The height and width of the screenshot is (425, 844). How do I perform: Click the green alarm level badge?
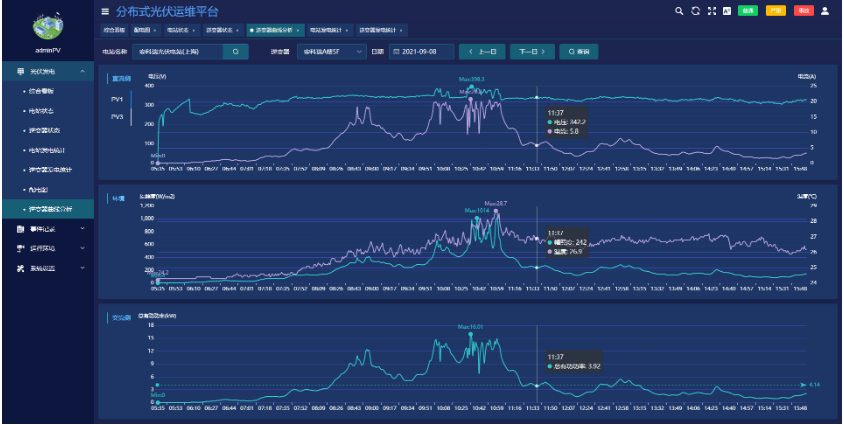[x=747, y=11]
